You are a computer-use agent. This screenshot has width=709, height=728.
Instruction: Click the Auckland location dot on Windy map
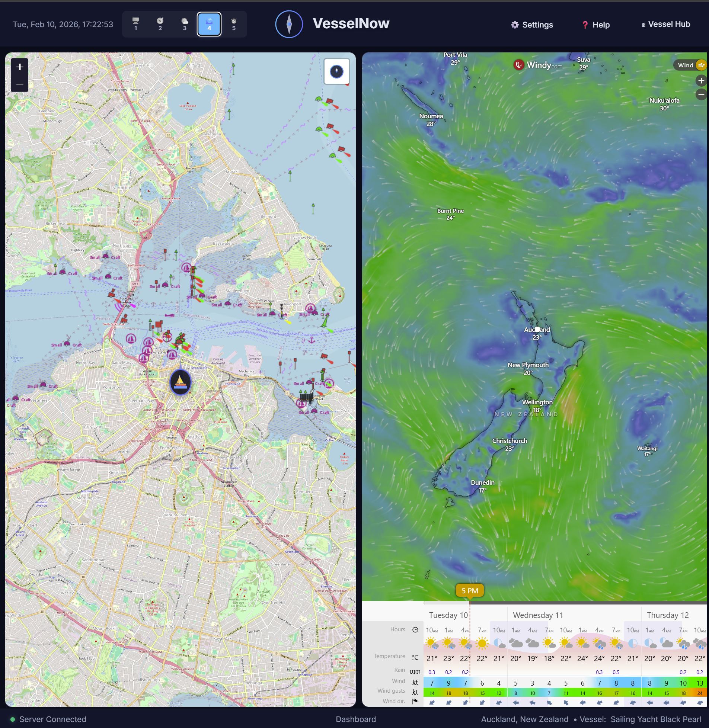point(537,329)
